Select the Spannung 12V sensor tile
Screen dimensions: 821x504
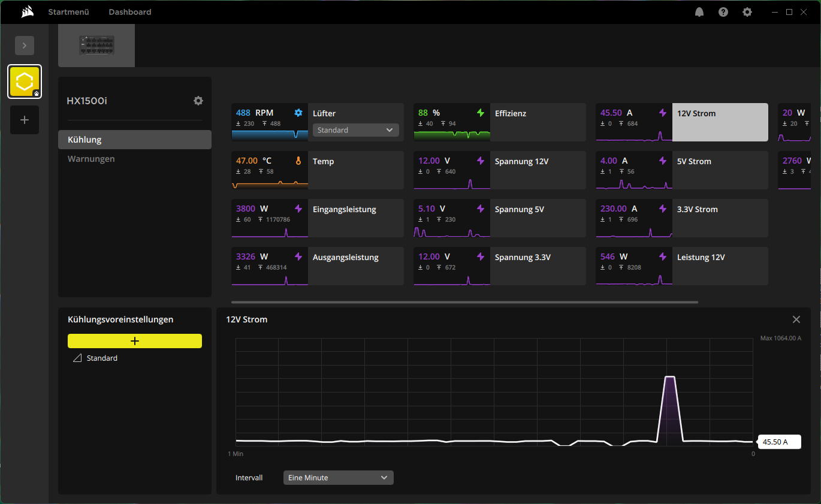(500, 170)
